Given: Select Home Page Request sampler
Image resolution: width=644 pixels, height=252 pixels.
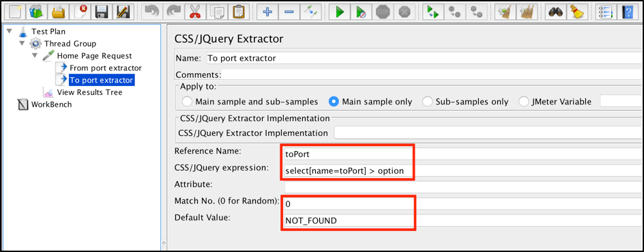Looking at the screenshot, I should point(94,55).
